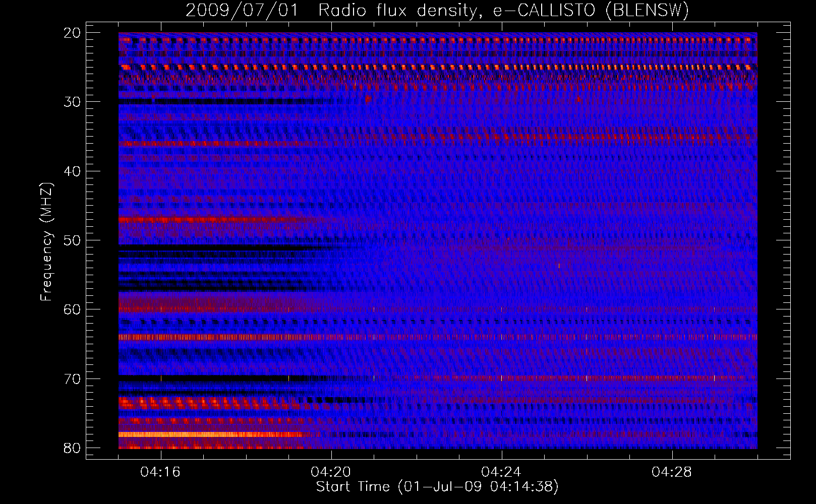Click the 04:16 time tick label
Screen dimensions: 816x504
160,472
